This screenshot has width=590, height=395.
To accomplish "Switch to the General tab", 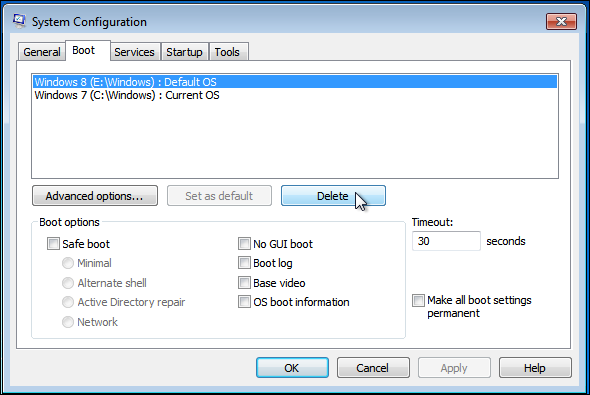I will 42,52.
